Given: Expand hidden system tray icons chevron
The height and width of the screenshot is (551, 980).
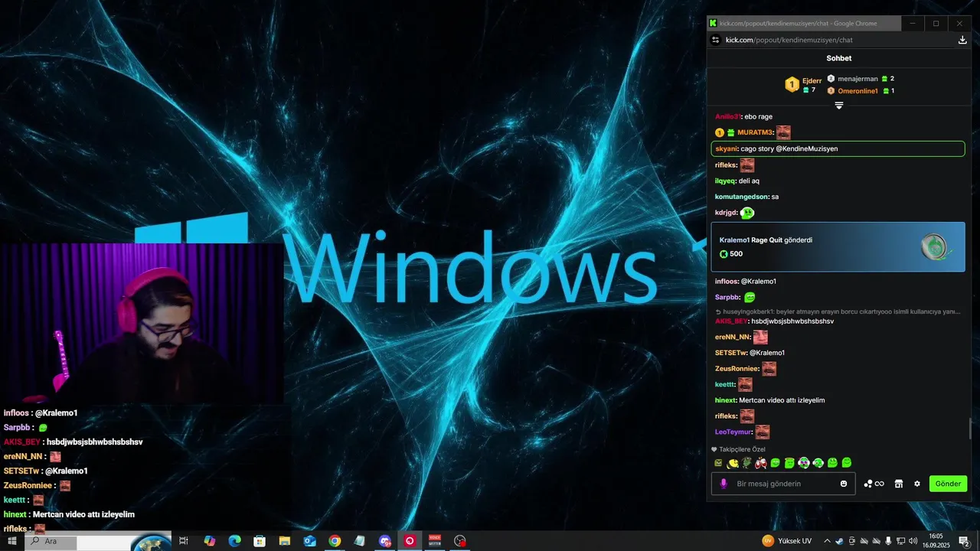Looking at the screenshot, I should point(827,541).
